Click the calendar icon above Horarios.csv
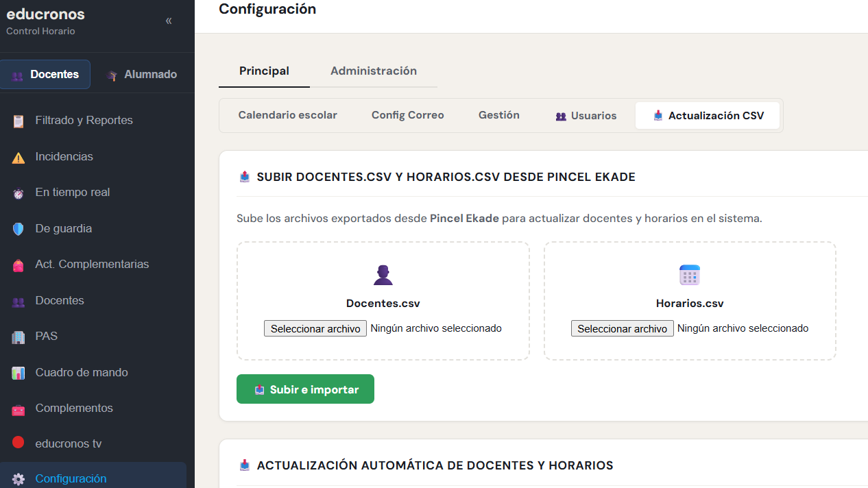This screenshot has height=488, width=868. pos(689,275)
